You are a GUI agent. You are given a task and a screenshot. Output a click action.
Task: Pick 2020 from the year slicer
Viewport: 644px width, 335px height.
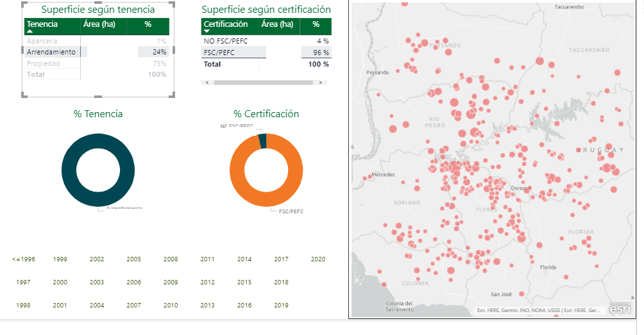click(318, 259)
